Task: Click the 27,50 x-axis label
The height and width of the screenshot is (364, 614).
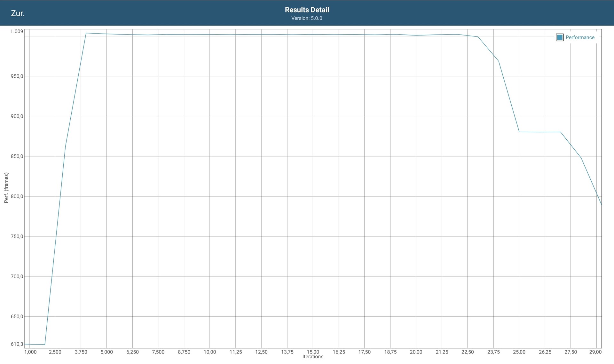Action: [571, 352]
